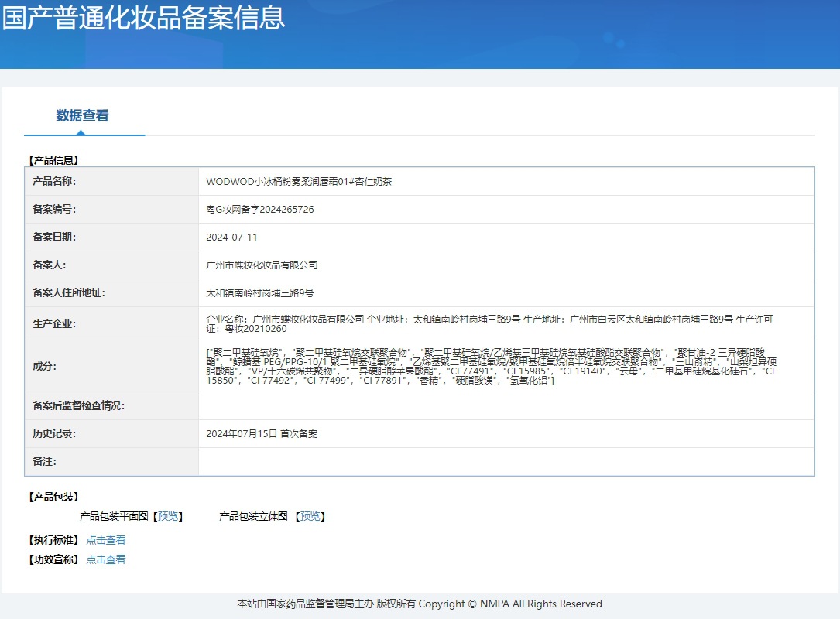Screen dimensions: 840x619
Task: Click the 【产品包装】 section heading
Action: [53, 497]
